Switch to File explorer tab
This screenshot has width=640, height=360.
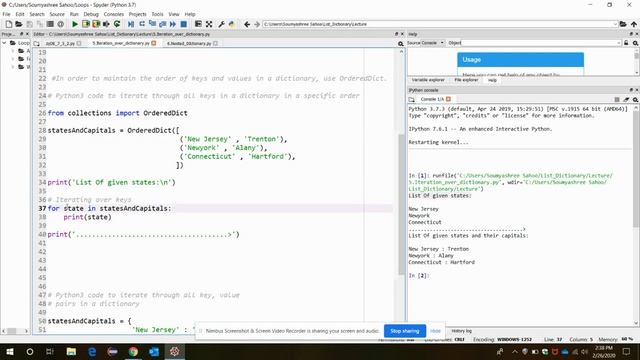point(466,80)
